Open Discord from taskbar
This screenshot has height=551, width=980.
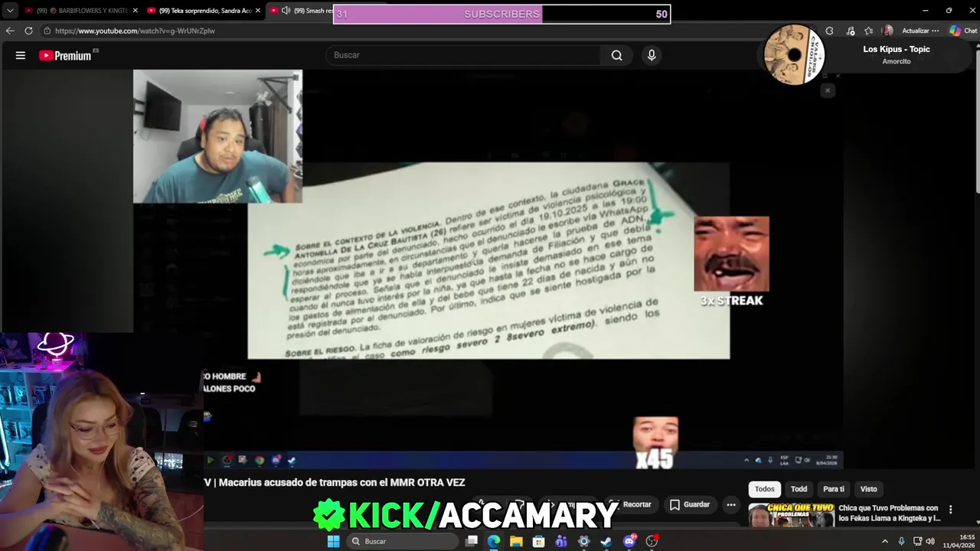(x=629, y=541)
